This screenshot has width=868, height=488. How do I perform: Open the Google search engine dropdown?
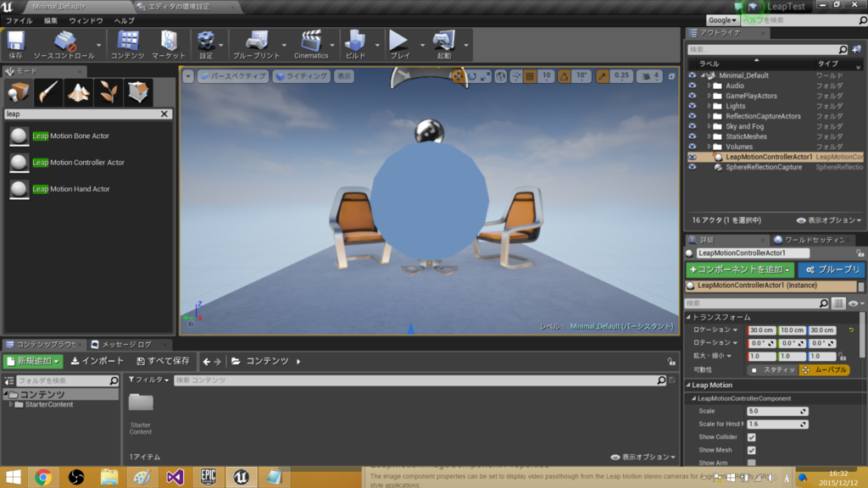(x=722, y=20)
